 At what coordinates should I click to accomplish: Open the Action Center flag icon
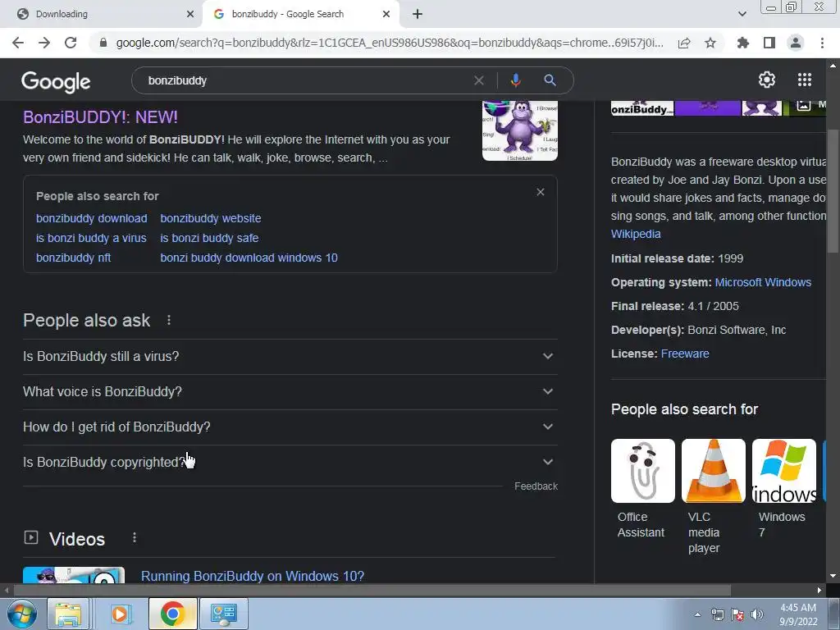click(737, 614)
